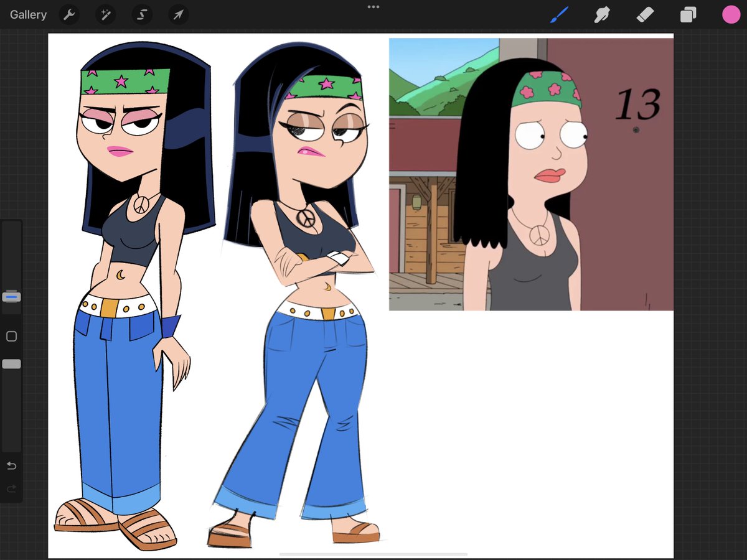Click the brush size slider handle
This screenshot has width=747, height=560.
[x=11, y=297]
